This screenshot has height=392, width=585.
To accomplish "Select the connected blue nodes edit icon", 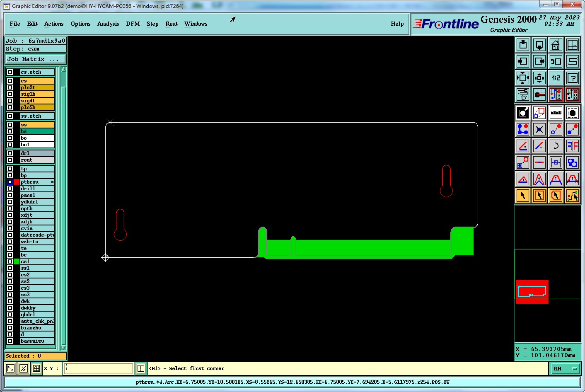I will tap(523, 129).
